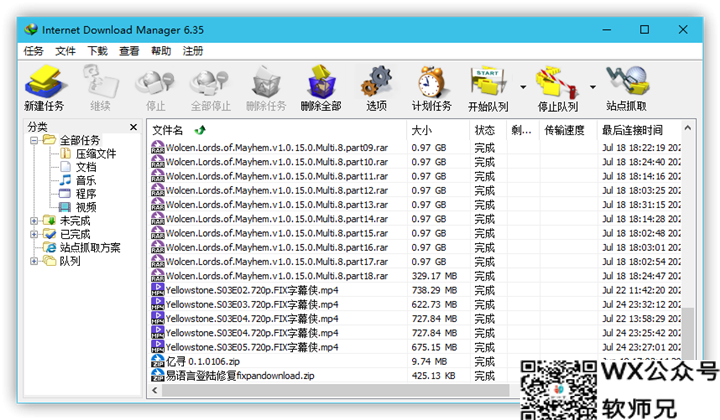Select Wolcen part10.rar file row
The width and height of the screenshot is (720, 420).
click(x=416, y=162)
